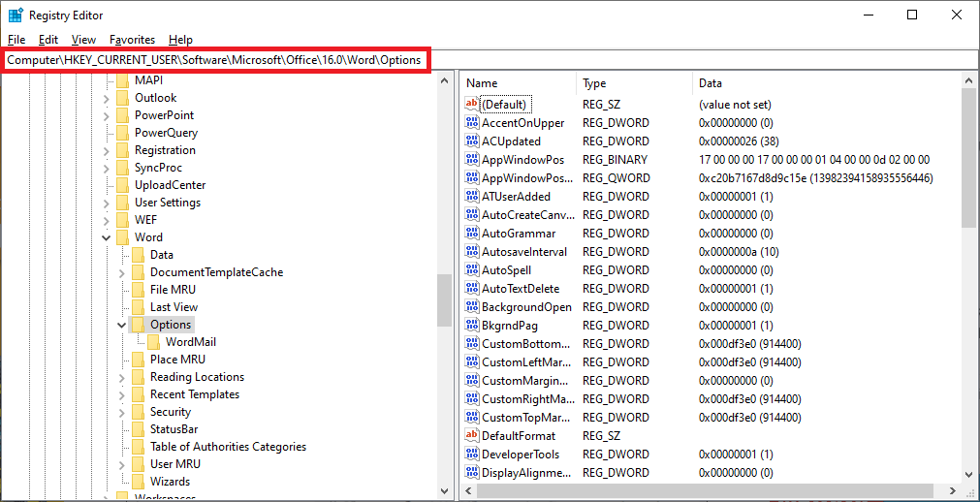980x502 pixels.
Task: Expand the Security tree node
Action: [122, 412]
